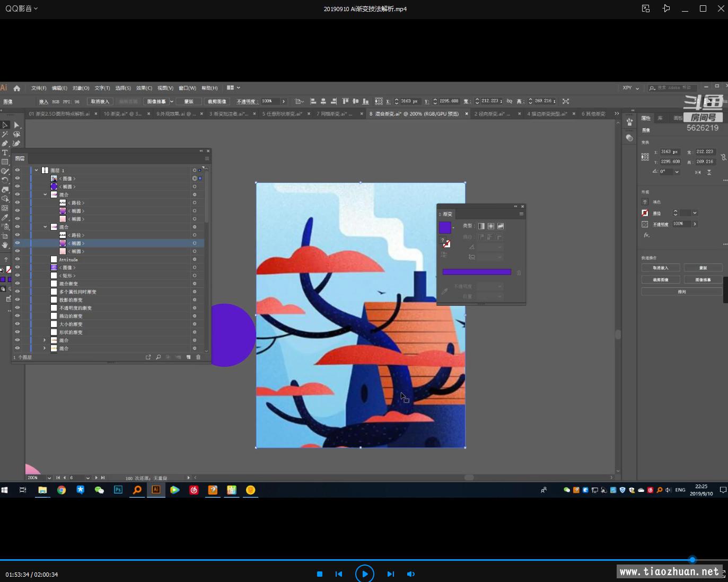Viewport: 728px width, 582px height.
Task: Open Google Chrome from the taskbar
Action: click(62, 490)
